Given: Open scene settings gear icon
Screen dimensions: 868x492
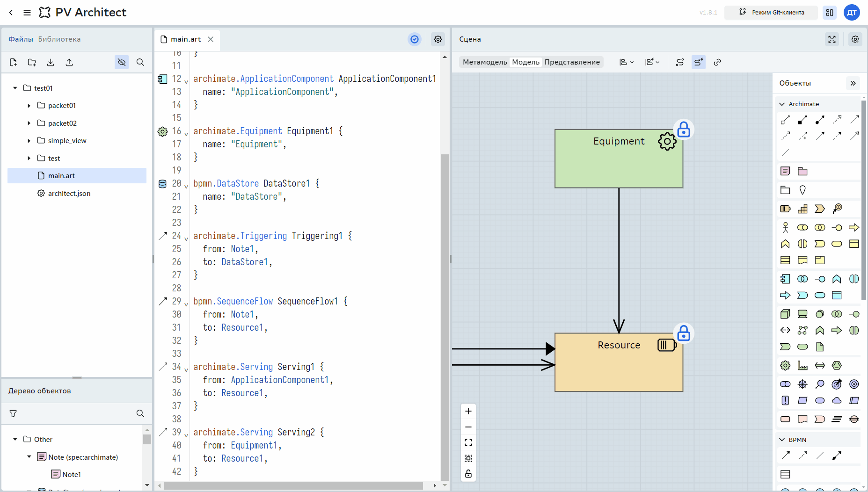Looking at the screenshot, I should click(x=855, y=39).
